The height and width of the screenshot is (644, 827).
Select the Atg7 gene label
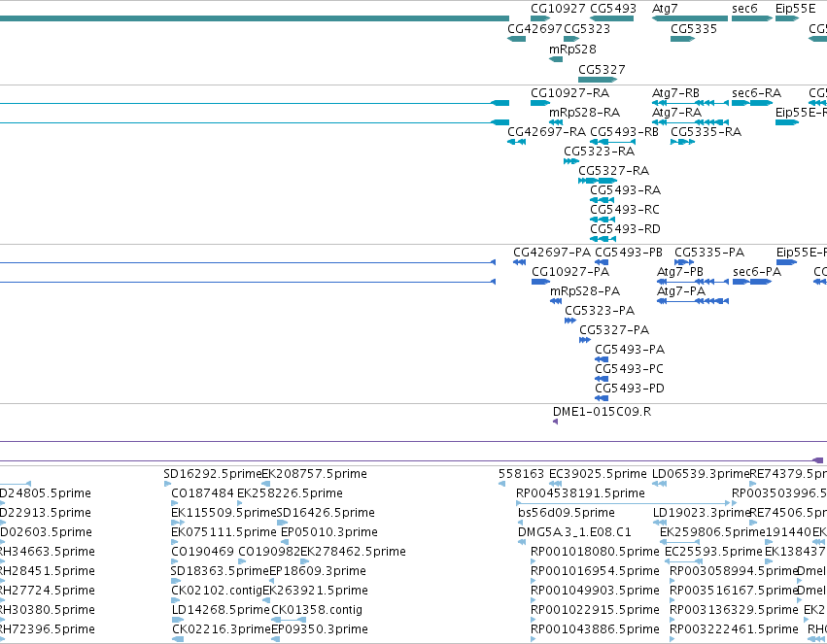point(665,9)
